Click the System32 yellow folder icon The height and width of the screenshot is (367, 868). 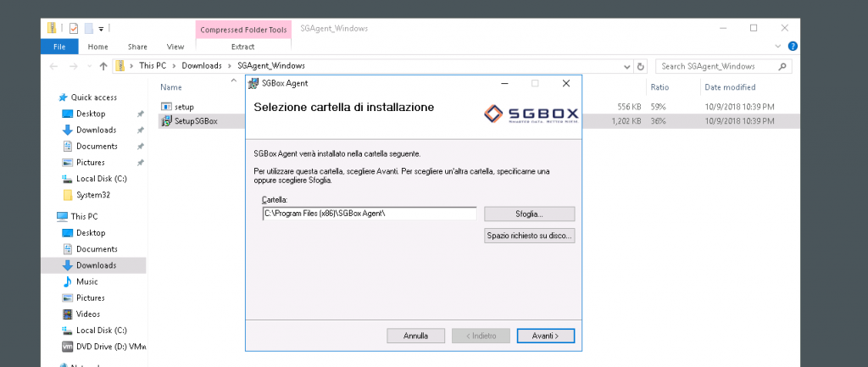click(x=68, y=195)
